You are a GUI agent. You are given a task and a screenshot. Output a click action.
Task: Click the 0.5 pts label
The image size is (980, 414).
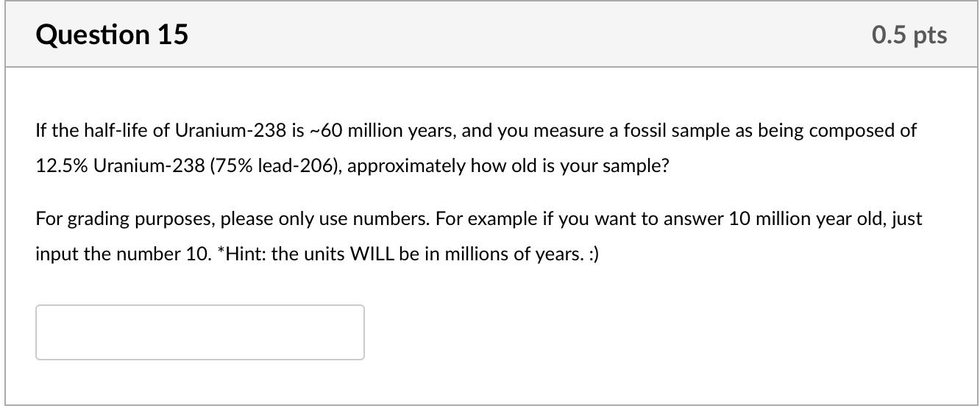909,35
